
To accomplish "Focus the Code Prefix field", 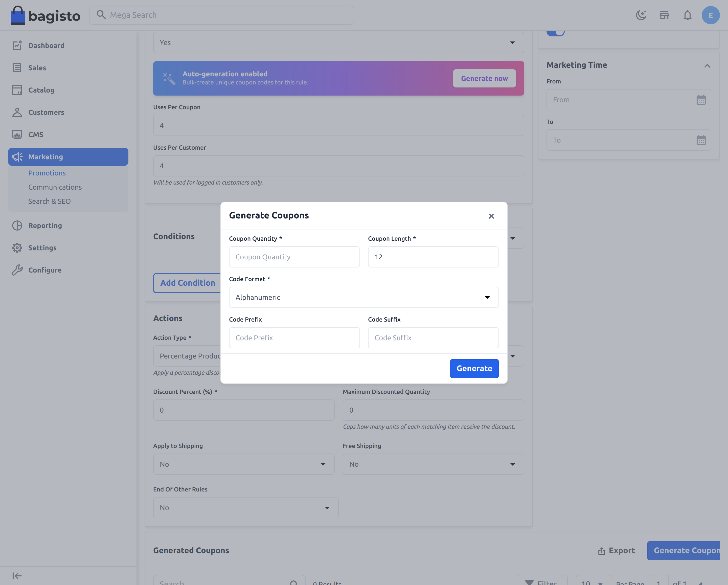I will 294,338.
